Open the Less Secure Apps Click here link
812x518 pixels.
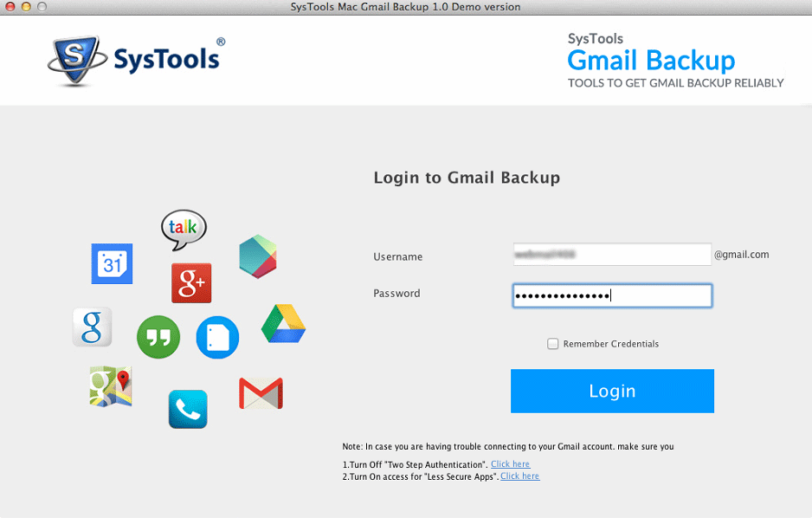(520, 476)
